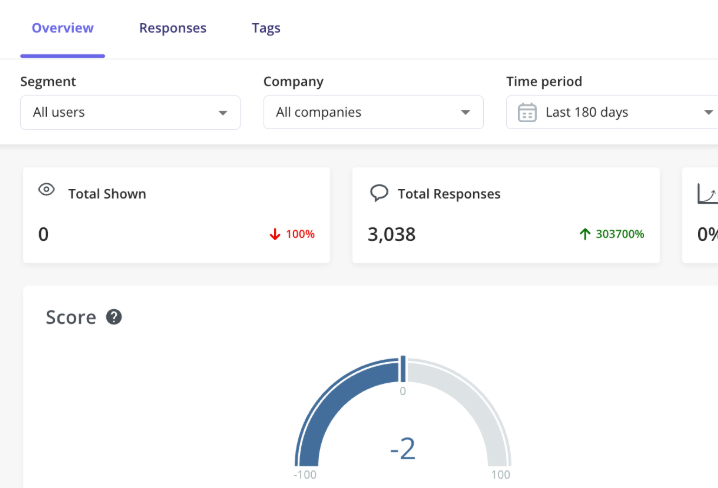Click the Total Shown card title
The image size is (718, 488).
click(107, 194)
